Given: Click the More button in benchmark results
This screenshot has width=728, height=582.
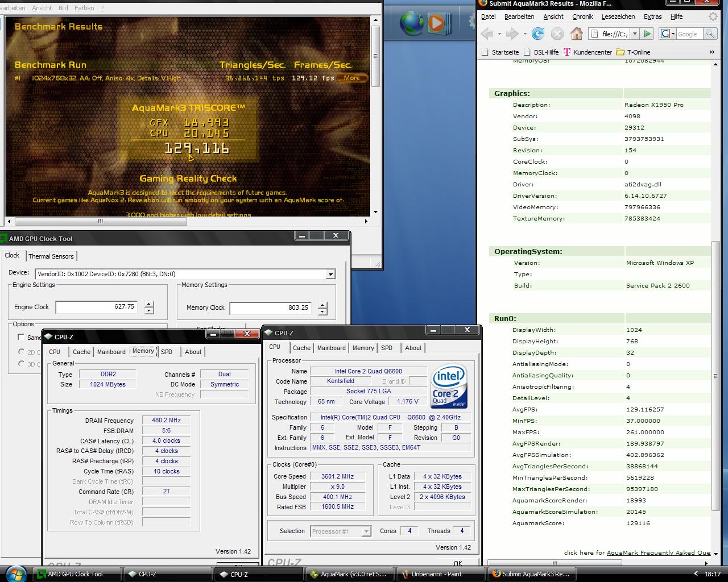Looking at the screenshot, I should click(352, 78).
